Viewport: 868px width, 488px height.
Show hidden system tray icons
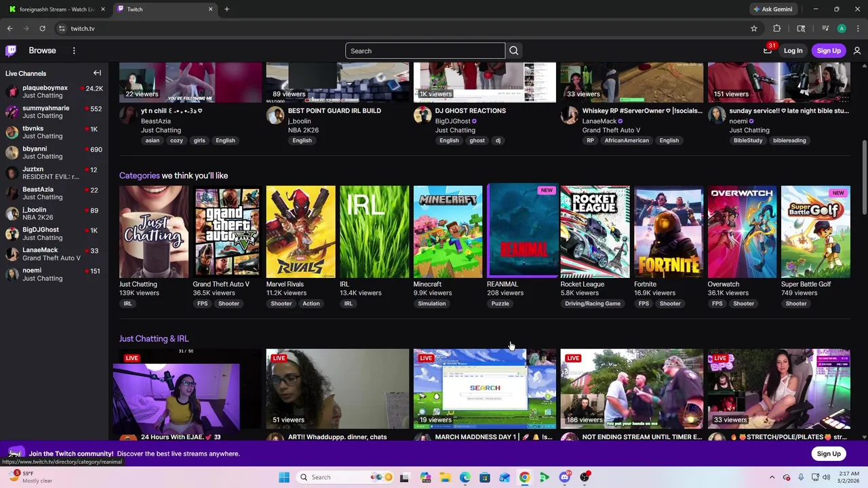coord(772,477)
